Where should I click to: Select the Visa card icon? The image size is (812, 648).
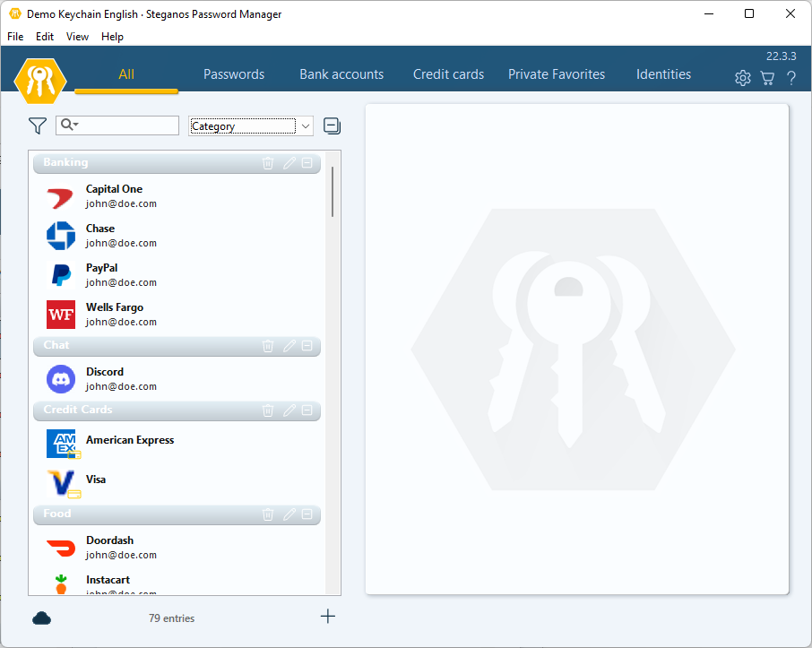pos(62,483)
